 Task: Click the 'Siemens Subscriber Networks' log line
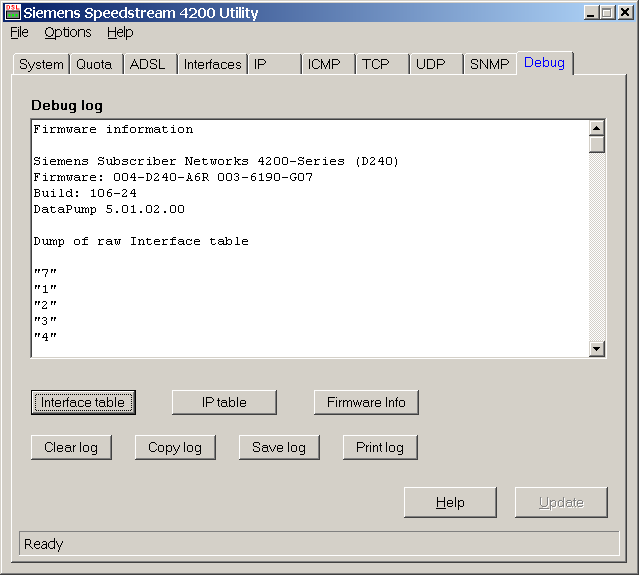[x=216, y=161]
